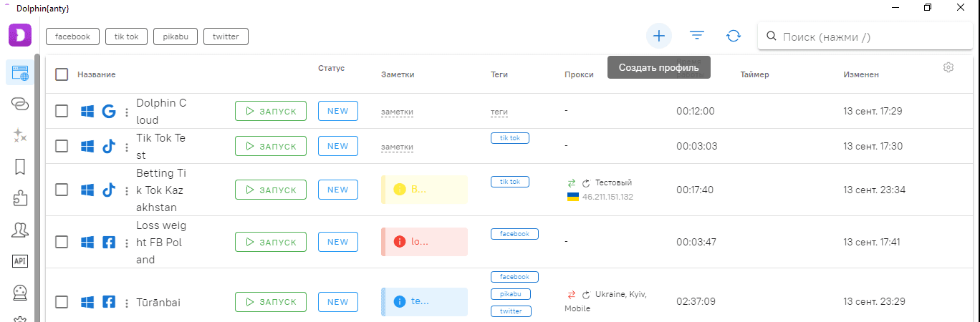980x322 pixels.
Task: Launch the Tik Tok Test profile
Action: pyautogui.click(x=271, y=146)
